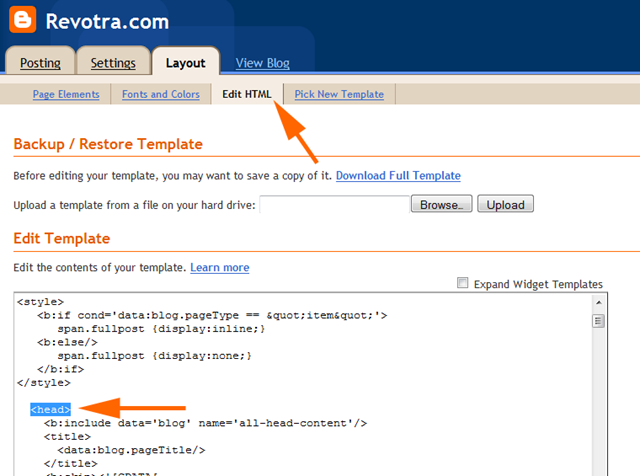Click the b:if cond pageType line
This screenshot has width=640, height=476.
pyautogui.click(x=212, y=315)
